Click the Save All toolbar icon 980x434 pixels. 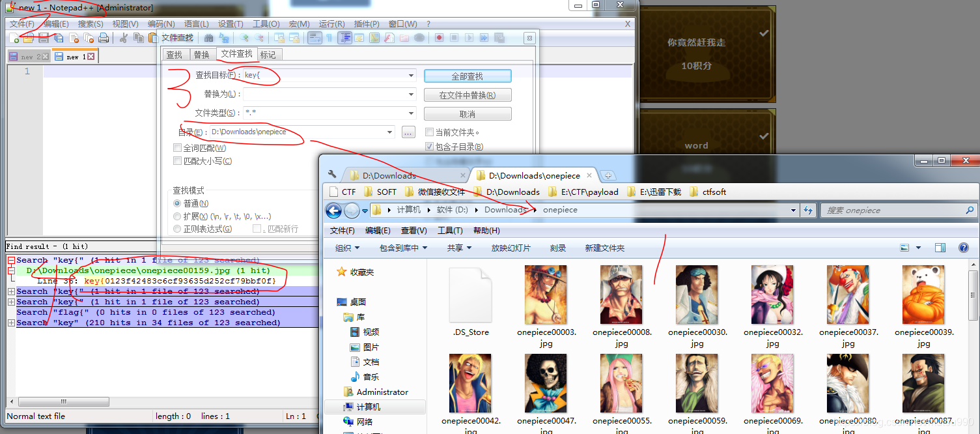click(59, 38)
